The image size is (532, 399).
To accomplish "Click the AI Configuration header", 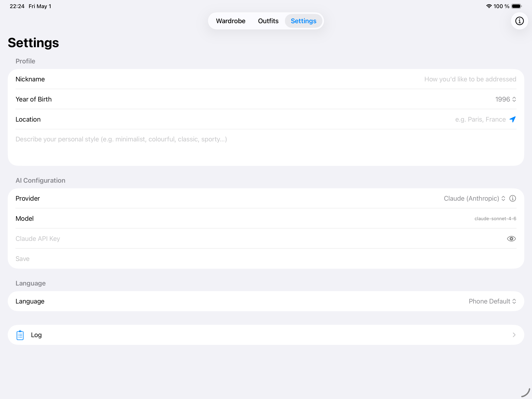I will click(40, 180).
